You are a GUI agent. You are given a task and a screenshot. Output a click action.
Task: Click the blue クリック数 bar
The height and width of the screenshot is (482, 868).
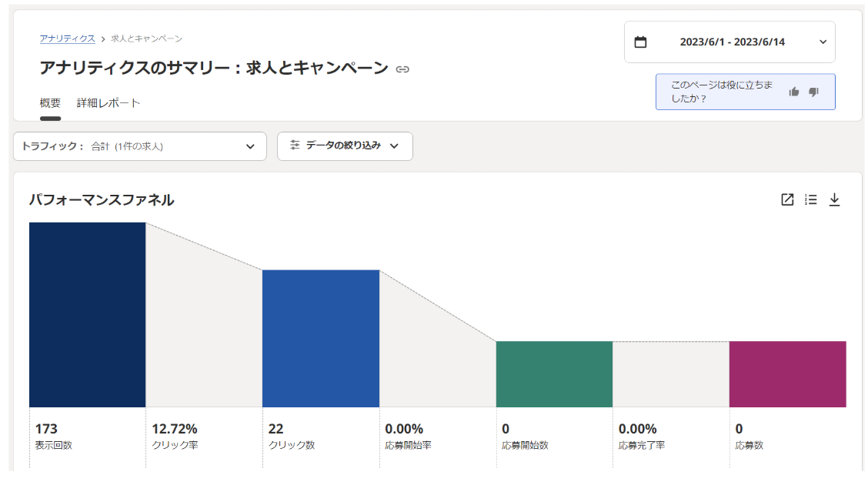[321, 339]
